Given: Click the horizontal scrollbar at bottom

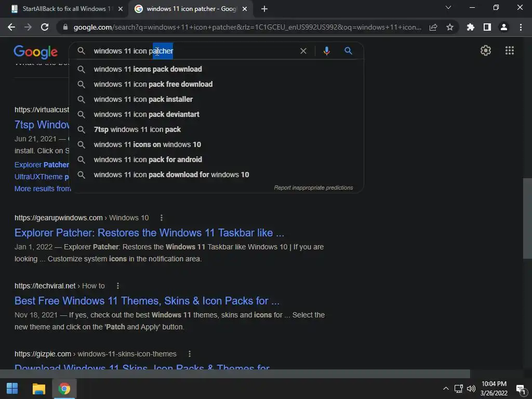Looking at the screenshot, I should click(235, 374).
